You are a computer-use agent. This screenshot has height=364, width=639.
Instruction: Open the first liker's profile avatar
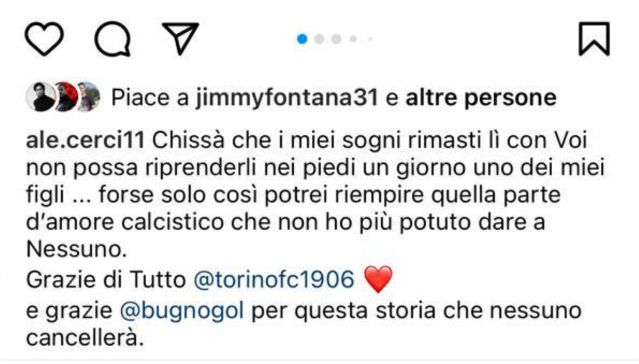pyautogui.click(x=41, y=97)
